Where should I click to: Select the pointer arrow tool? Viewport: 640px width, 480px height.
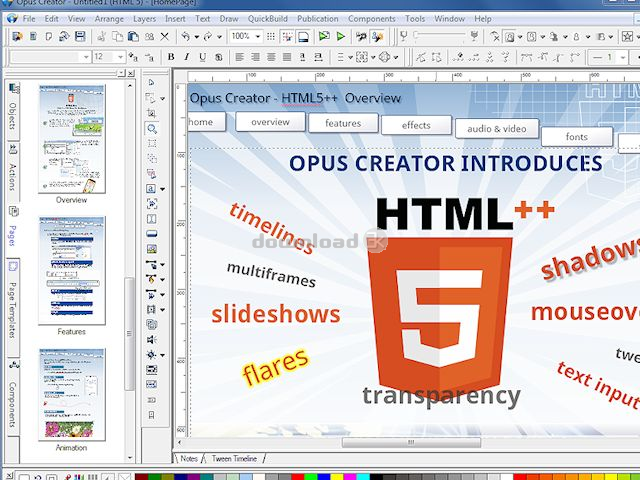(x=151, y=82)
